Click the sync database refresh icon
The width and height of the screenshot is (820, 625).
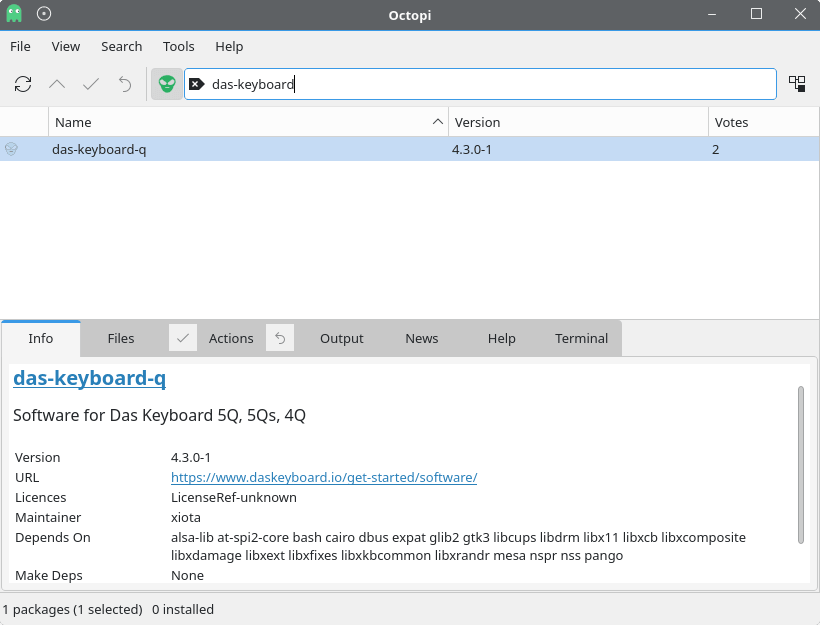23,84
